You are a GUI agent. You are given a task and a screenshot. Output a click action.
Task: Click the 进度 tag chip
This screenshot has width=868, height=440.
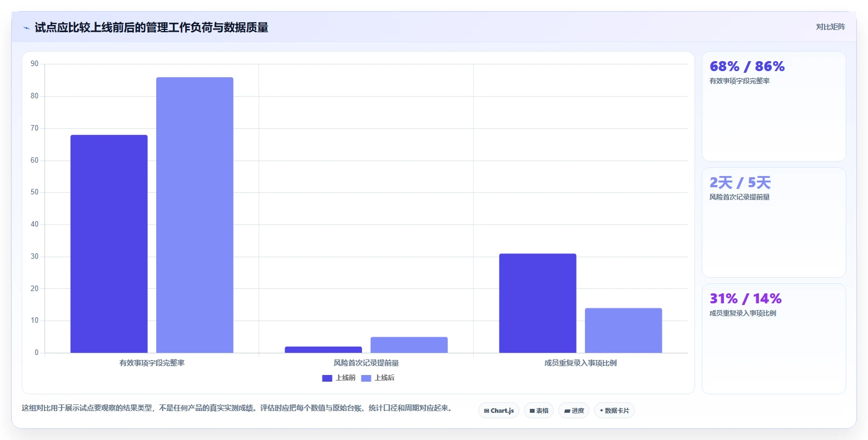click(x=574, y=411)
